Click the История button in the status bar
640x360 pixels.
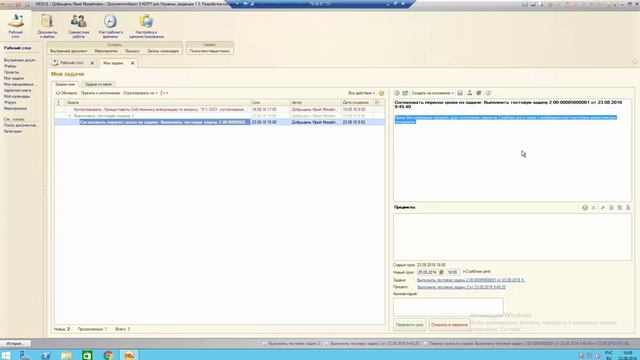point(16,344)
